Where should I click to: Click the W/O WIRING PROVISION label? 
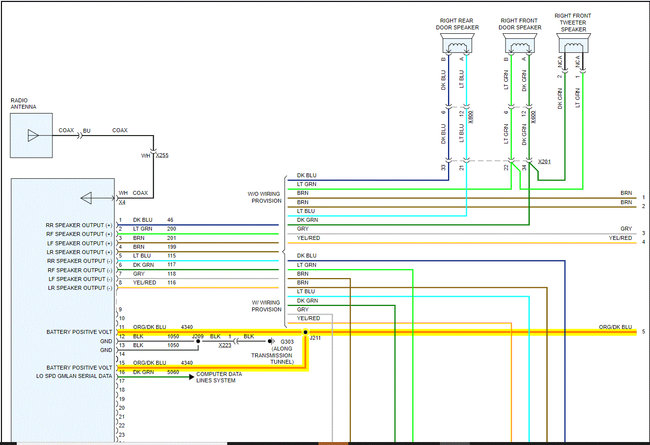click(264, 197)
